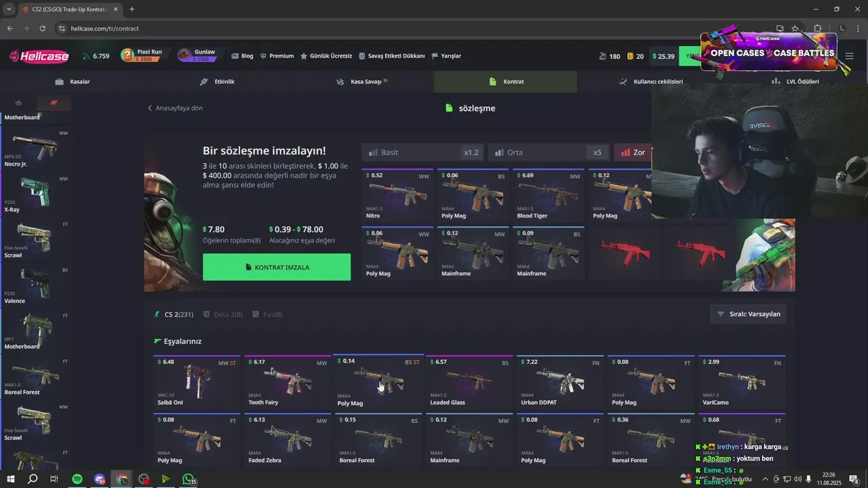This screenshot has width=868, height=488.
Task: Open Windows Start menu
Action: pos(11,479)
